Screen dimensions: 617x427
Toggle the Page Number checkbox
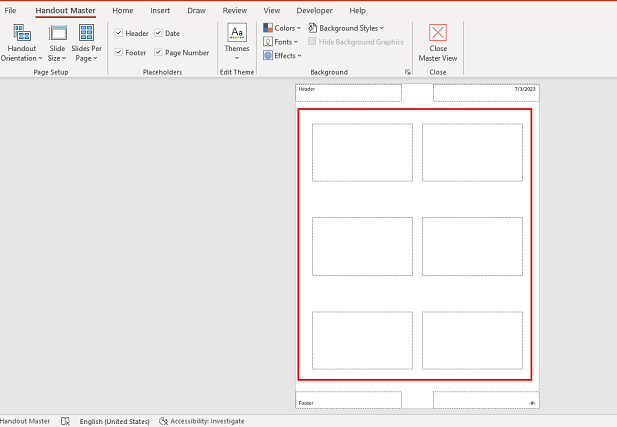pyautogui.click(x=158, y=52)
